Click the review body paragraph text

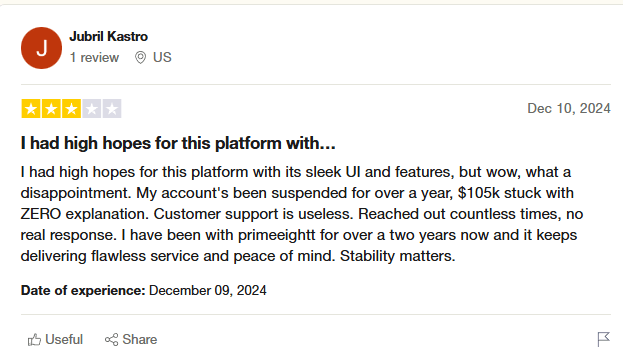[302, 214]
